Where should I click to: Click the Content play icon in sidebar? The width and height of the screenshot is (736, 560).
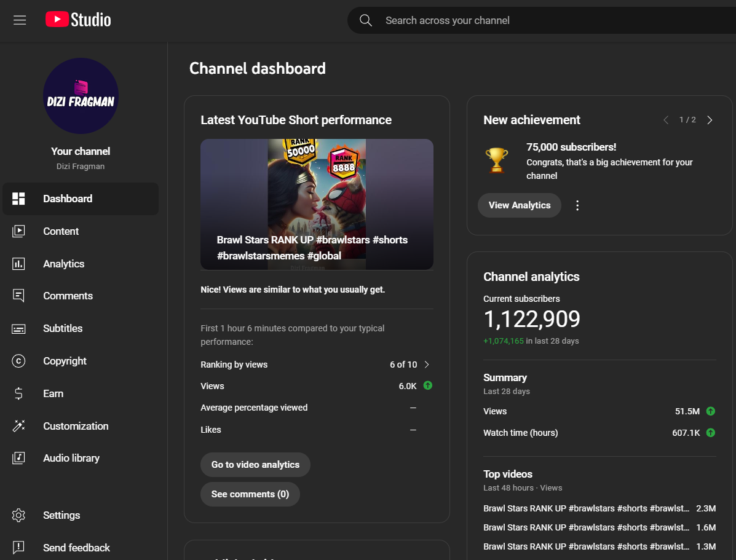pos(19,231)
